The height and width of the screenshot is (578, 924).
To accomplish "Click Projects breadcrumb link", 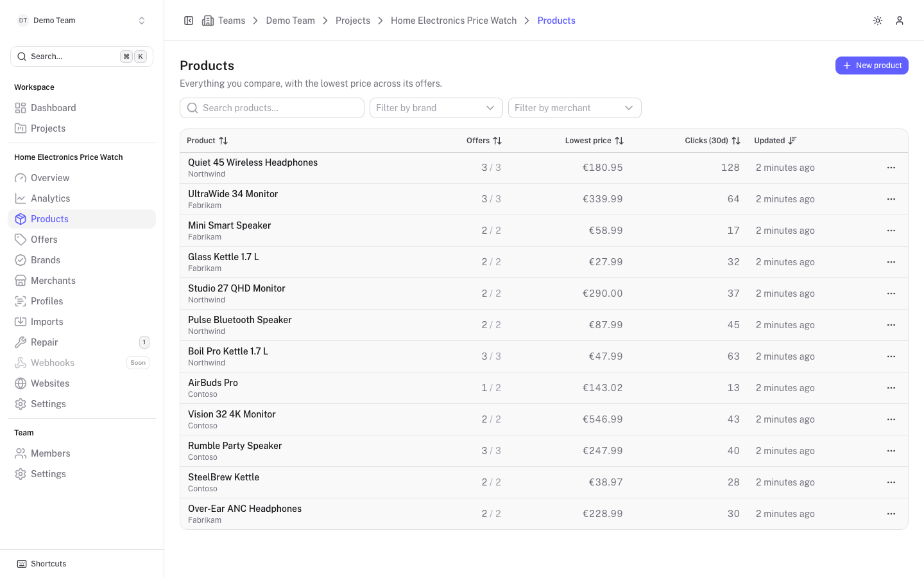I will (x=353, y=21).
